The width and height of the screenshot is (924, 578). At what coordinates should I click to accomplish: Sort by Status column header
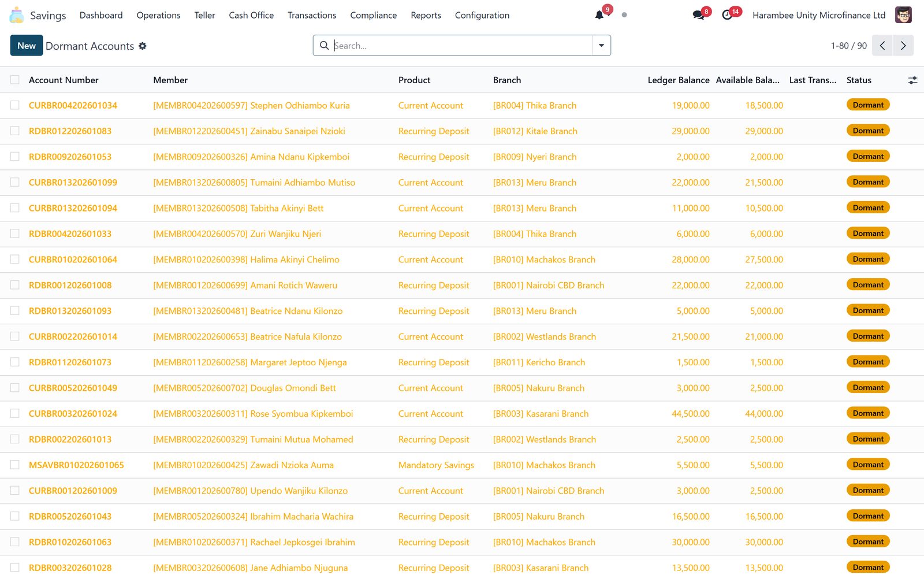click(x=859, y=80)
